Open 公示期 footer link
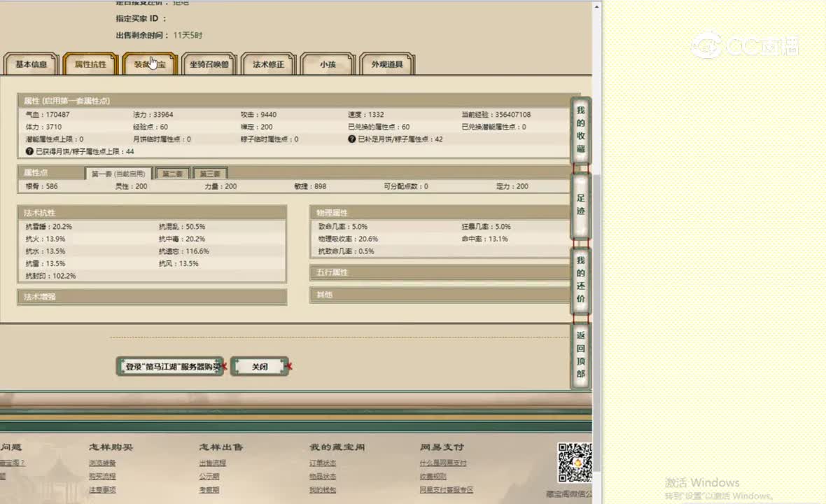 (x=209, y=476)
